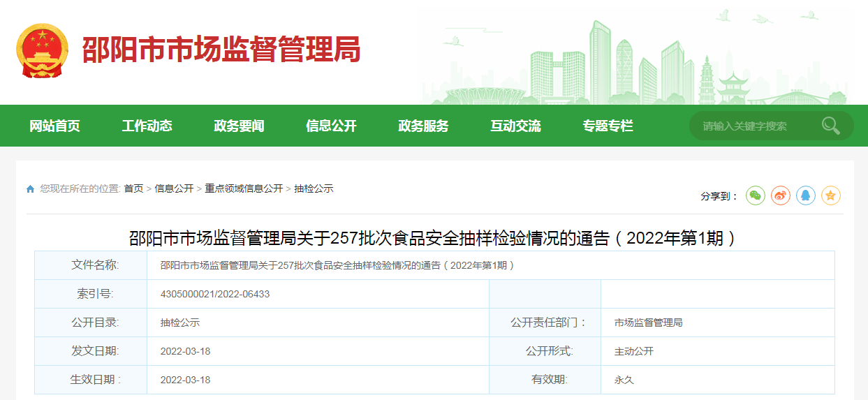This screenshot has height=400, width=868.
Task: Click 市场监督管理局 department cell
Action: (x=648, y=323)
